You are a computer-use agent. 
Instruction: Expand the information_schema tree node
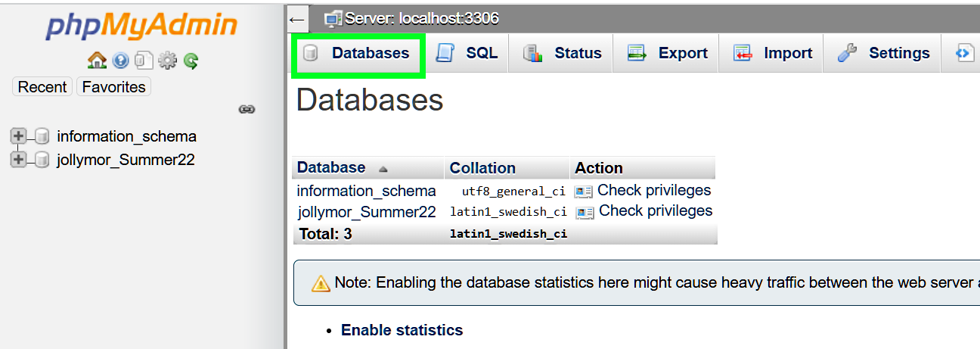tap(18, 136)
